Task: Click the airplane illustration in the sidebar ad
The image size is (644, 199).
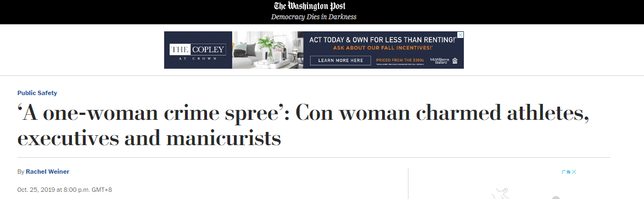Action: click(x=502, y=193)
